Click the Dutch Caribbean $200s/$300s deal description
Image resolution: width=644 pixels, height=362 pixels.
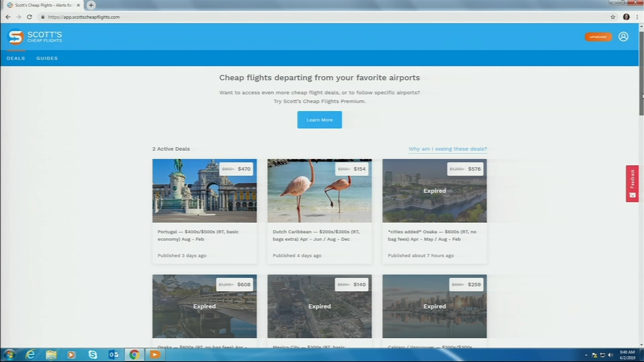coord(316,235)
